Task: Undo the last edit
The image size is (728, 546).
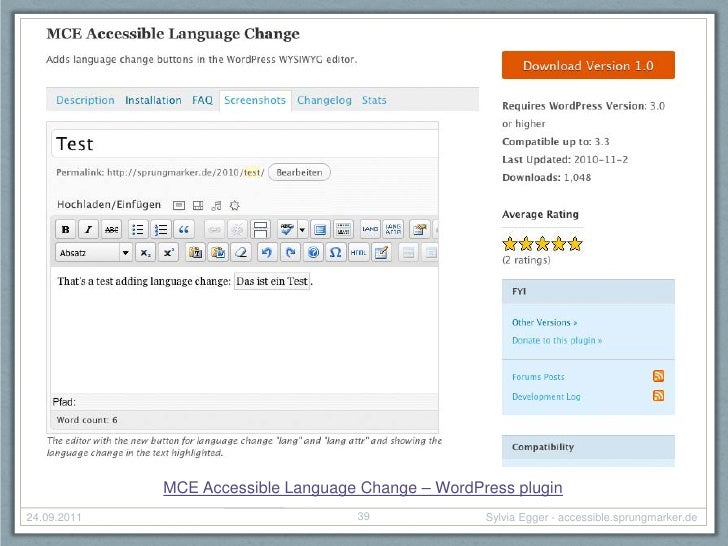Action: (x=267, y=253)
